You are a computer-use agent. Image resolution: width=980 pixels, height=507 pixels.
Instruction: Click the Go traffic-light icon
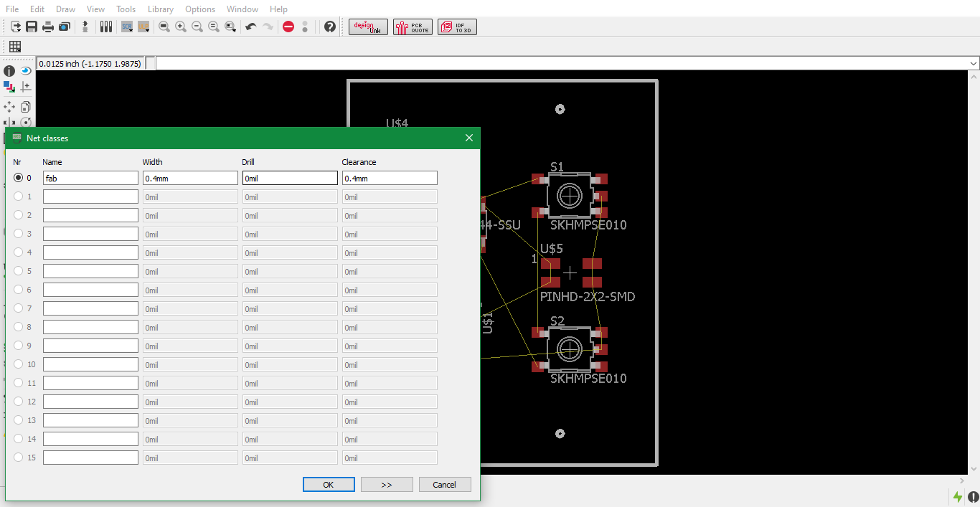(305, 27)
